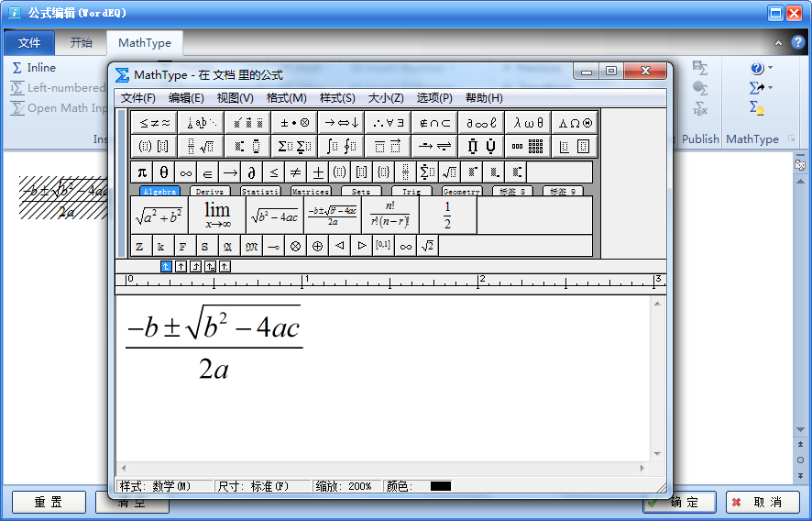The height and width of the screenshot is (521, 812).
Task: Insert the n! combination formula expression
Action: click(390, 216)
